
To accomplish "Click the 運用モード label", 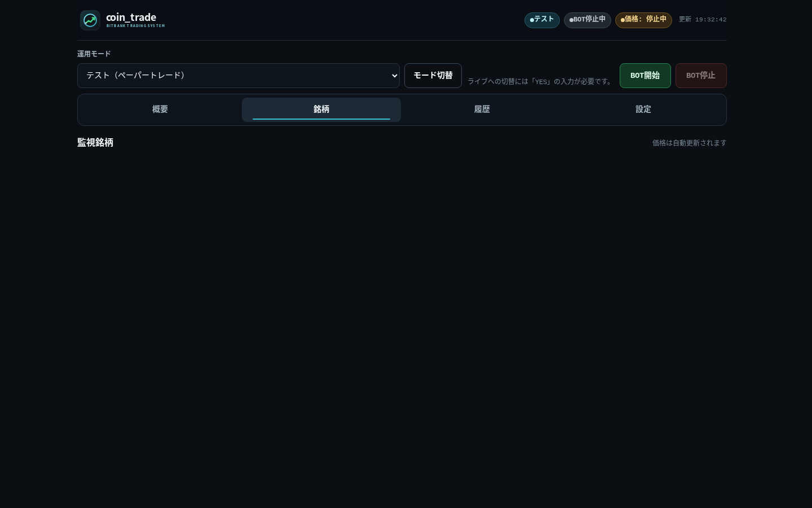I will click(94, 54).
